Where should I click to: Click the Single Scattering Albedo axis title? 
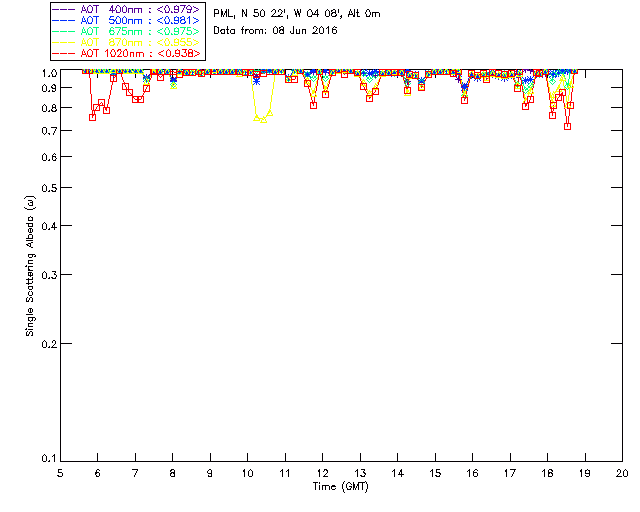[30, 266]
